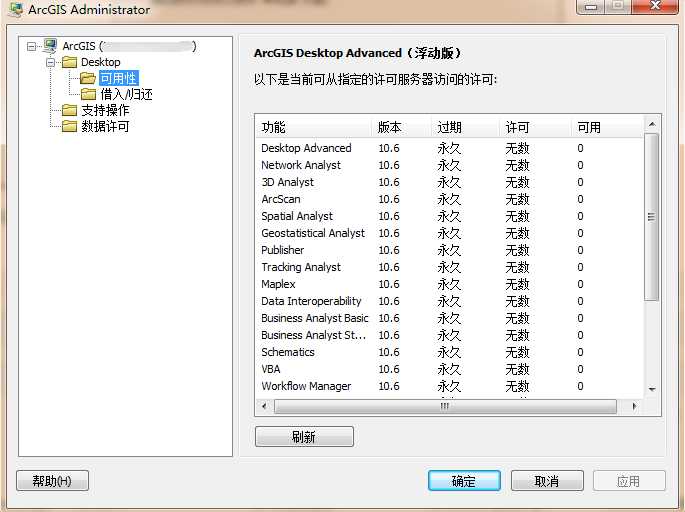Click the 取消 cancel button
685x512 pixels.
click(x=547, y=481)
